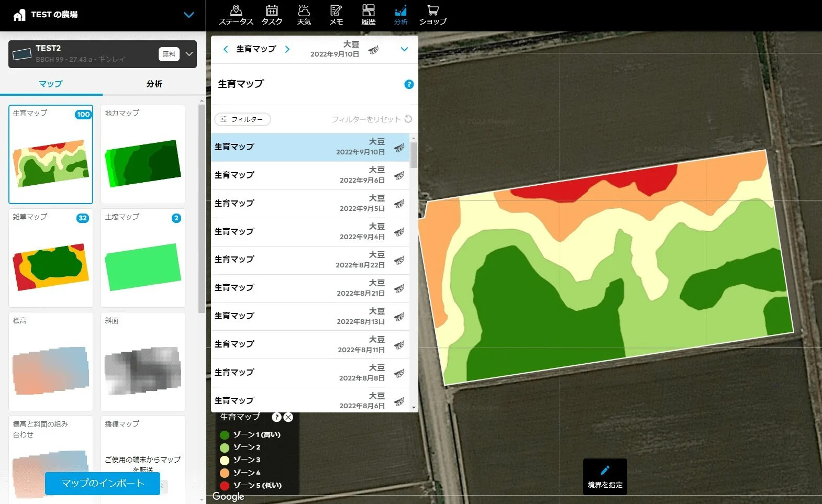Open the 天気 weather icon
Viewport: 822px width, 504px height.
pos(304,15)
